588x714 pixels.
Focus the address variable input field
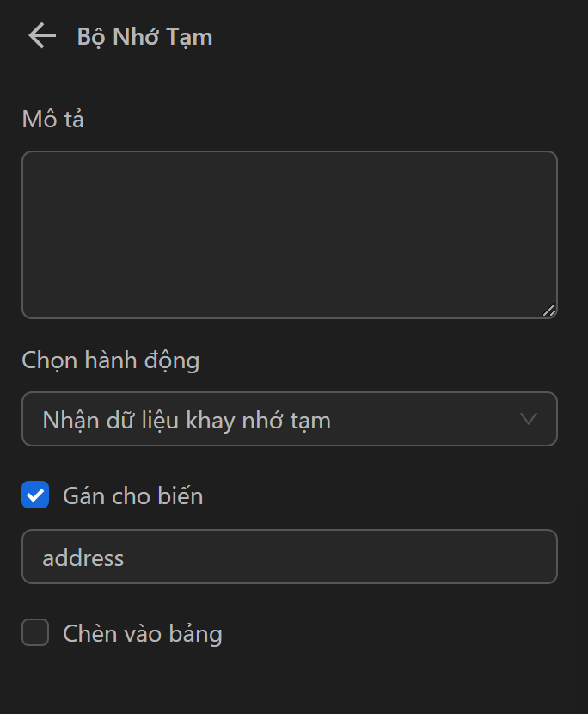pos(290,557)
